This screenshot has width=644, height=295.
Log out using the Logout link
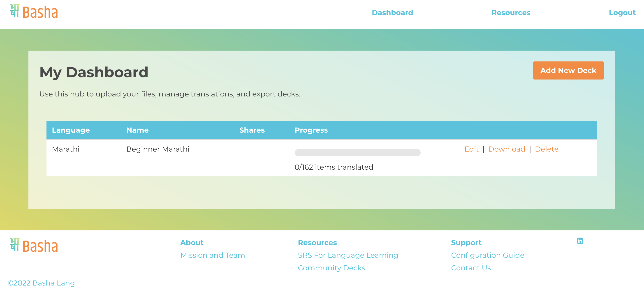pos(622,12)
